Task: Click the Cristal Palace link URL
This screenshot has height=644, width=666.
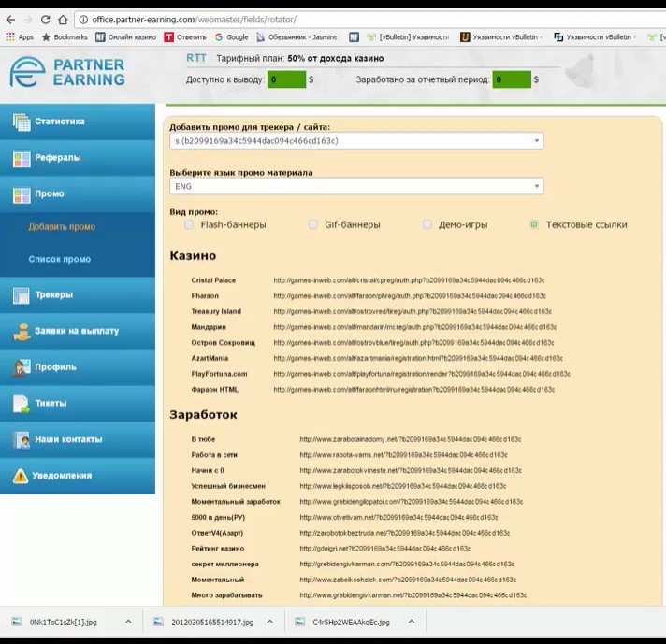Action: [x=409, y=280]
